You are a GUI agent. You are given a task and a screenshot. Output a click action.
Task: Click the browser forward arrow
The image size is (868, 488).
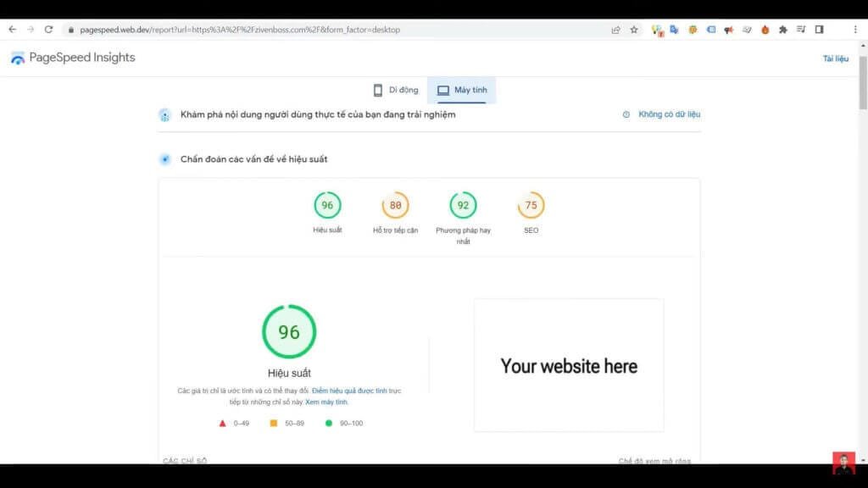(x=31, y=30)
